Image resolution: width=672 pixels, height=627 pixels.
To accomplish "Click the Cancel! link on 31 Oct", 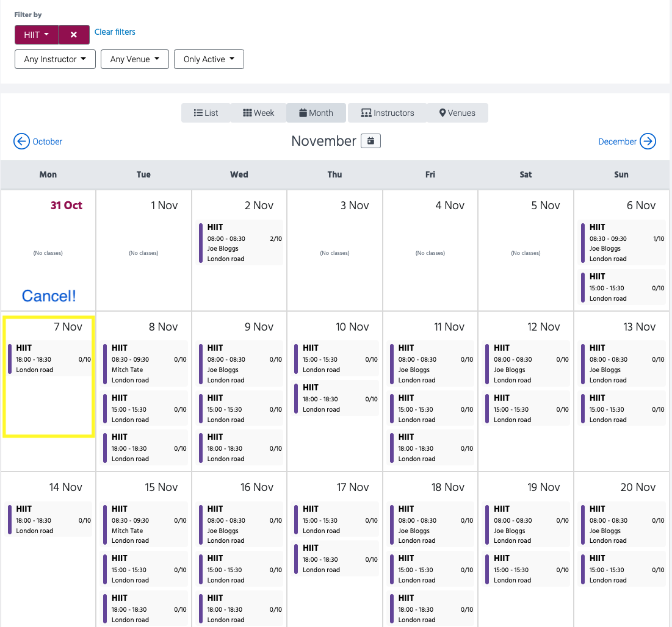I will coord(49,296).
